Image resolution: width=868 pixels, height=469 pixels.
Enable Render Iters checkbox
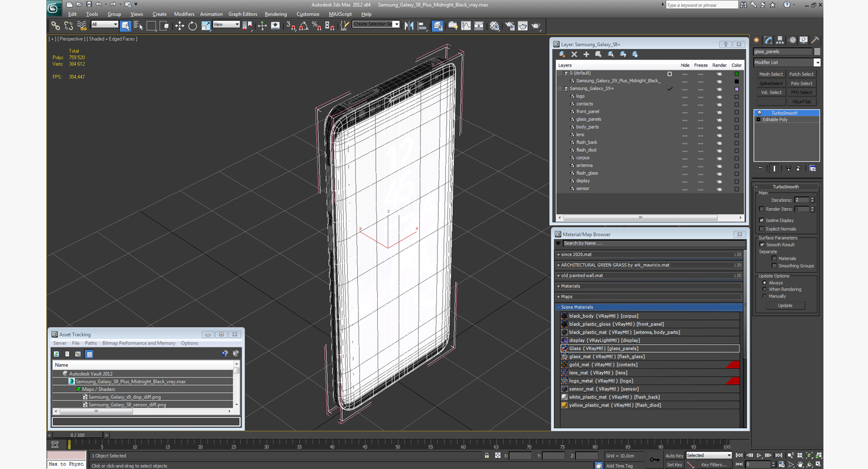point(761,209)
